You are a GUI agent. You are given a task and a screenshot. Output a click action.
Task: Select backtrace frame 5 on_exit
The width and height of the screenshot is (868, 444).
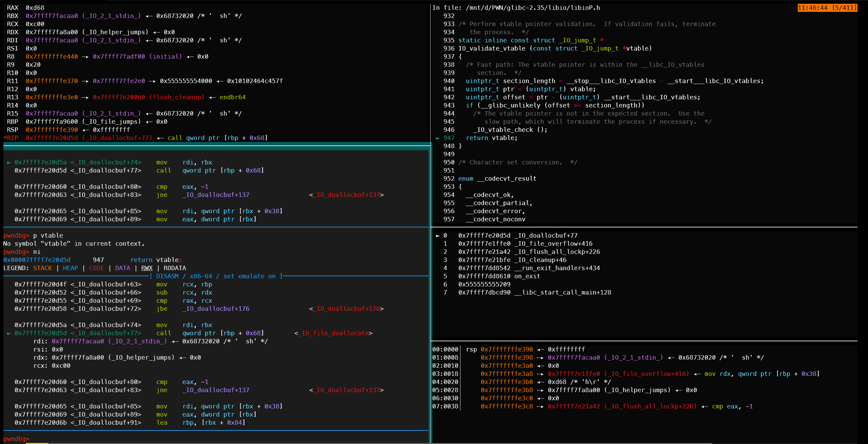[x=527, y=276]
